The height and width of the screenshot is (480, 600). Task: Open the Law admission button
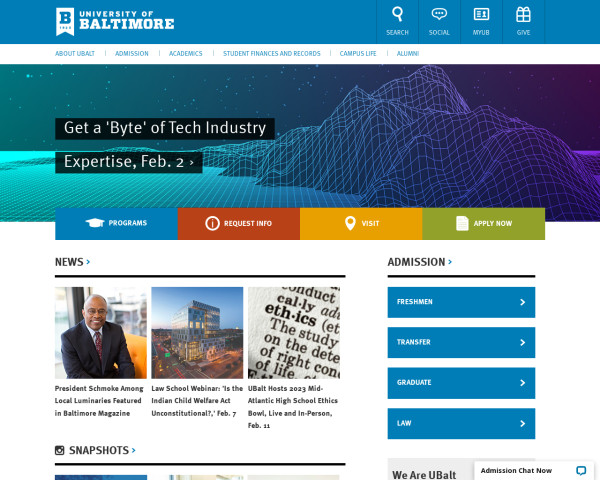pos(461,423)
